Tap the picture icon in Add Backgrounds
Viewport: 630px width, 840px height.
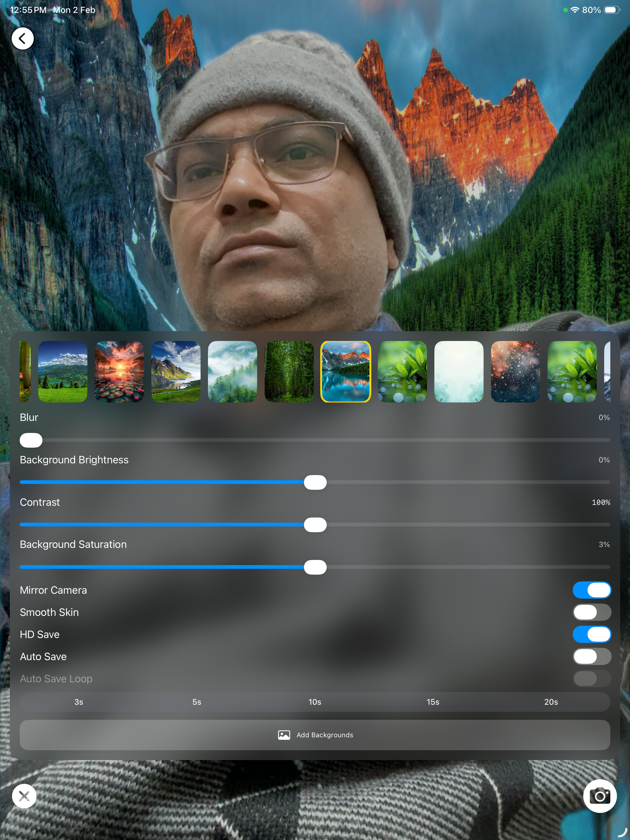284,735
